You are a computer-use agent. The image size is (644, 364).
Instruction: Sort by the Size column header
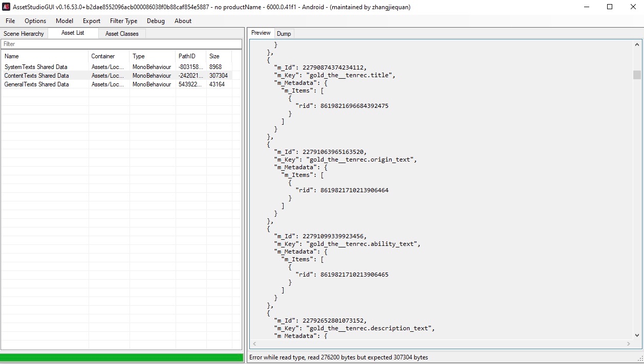[219, 56]
